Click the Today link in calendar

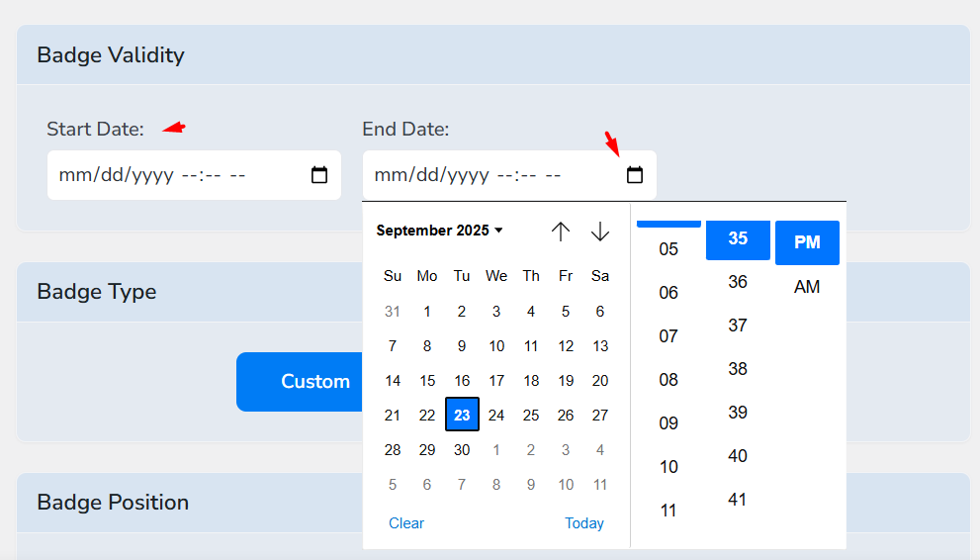(x=584, y=523)
